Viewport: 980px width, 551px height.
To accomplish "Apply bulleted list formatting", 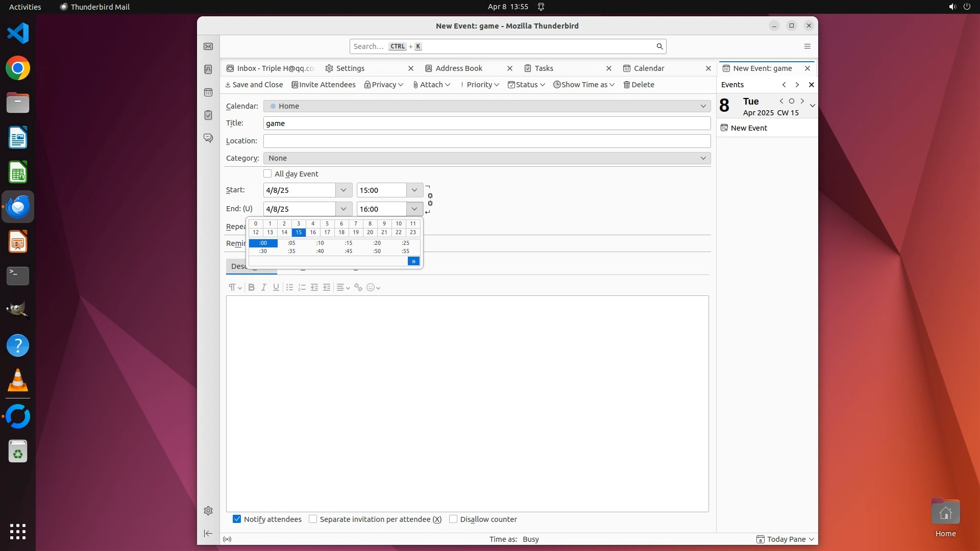I will pos(289,287).
